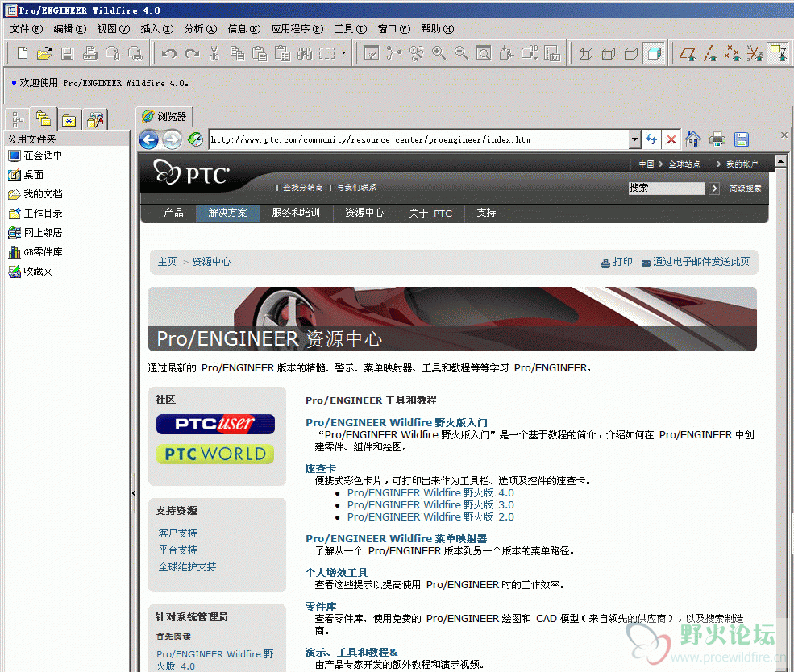
Task: Switch to the Connections navigator tab
Action: (x=94, y=120)
